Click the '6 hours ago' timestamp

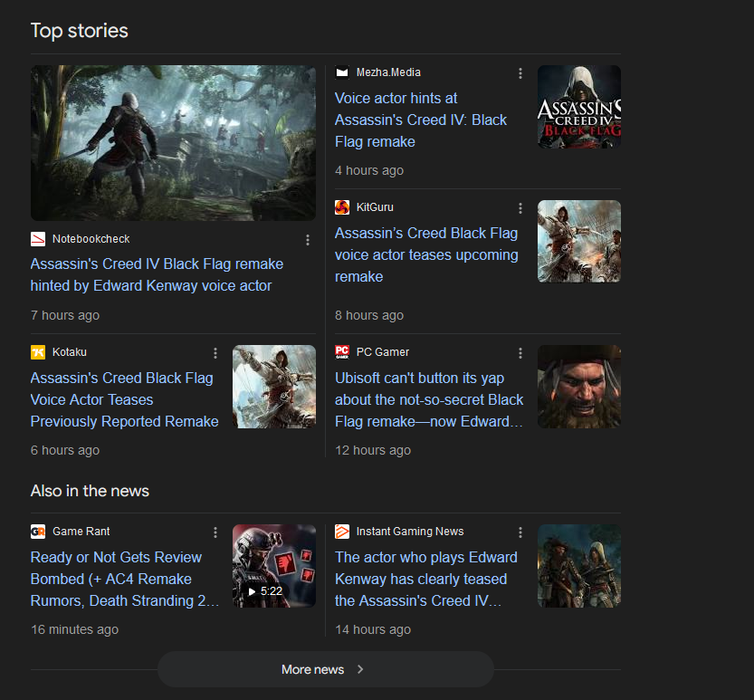pyautogui.click(x=65, y=450)
